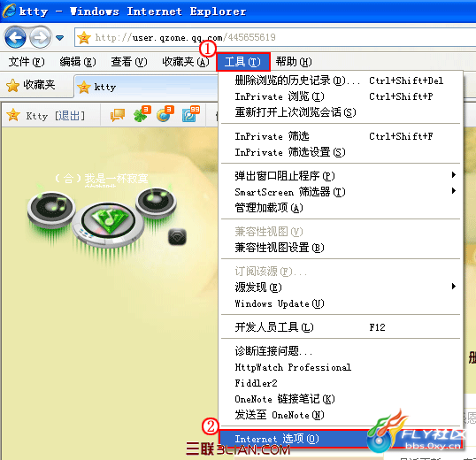Expand the SmartScreen 筛选器 submenu arrow
Viewport: 476px width, 460px height.
pos(454,191)
